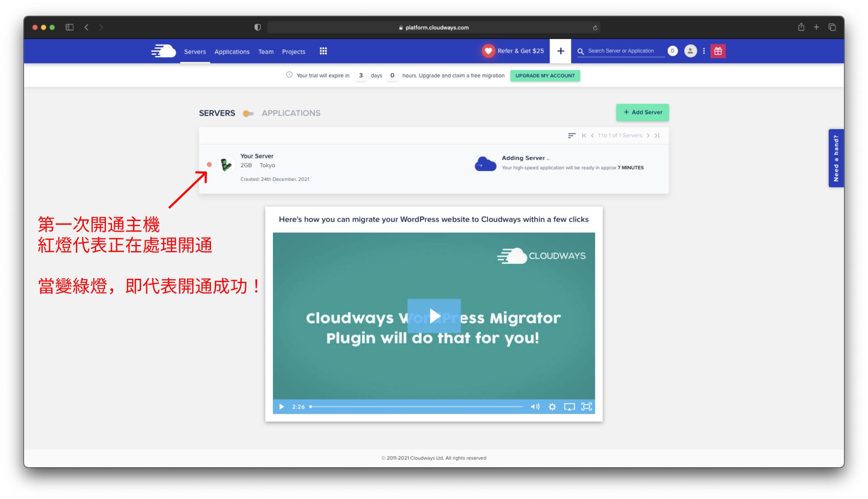The image size is (868, 499).
Task: Click the platform.cloudways.com address bar
Action: coord(434,27)
